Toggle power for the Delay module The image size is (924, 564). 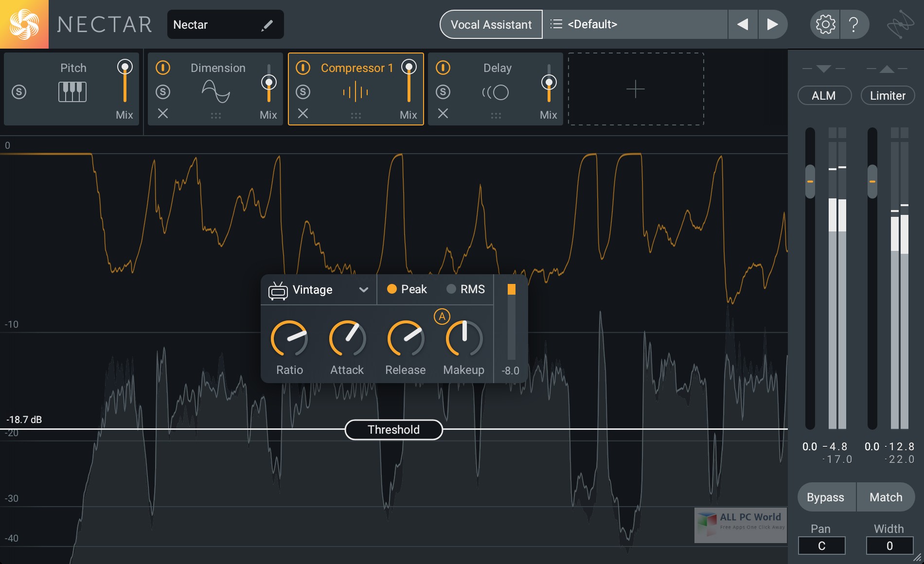(443, 67)
